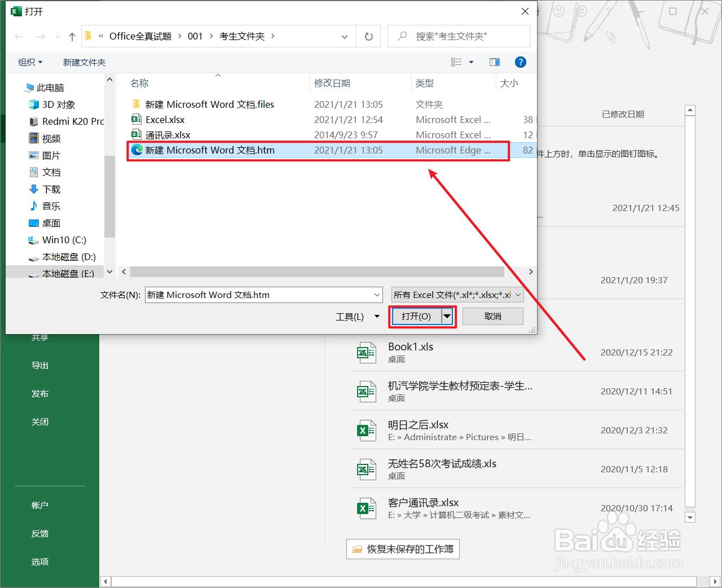Image resolution: width=722 pixels, height=588 pixels.
Task: Move down with the navigation pane scrollbar arrow
Action: click(x=109, y=271)
